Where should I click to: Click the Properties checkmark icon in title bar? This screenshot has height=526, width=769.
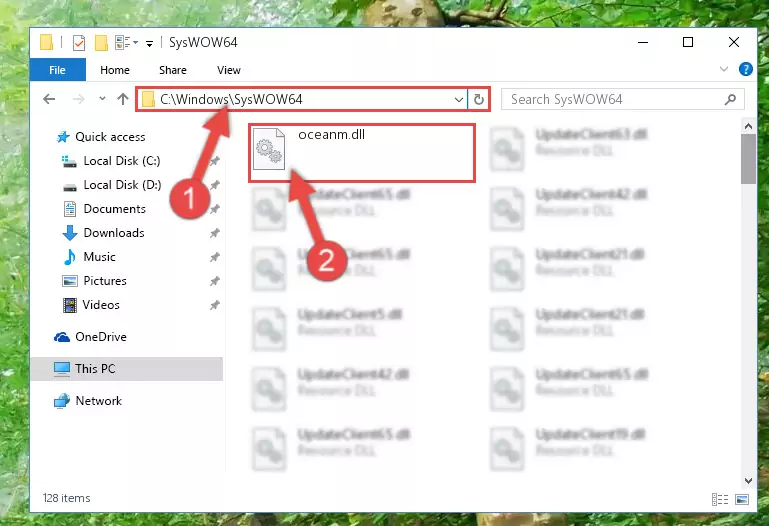(78, 43)
